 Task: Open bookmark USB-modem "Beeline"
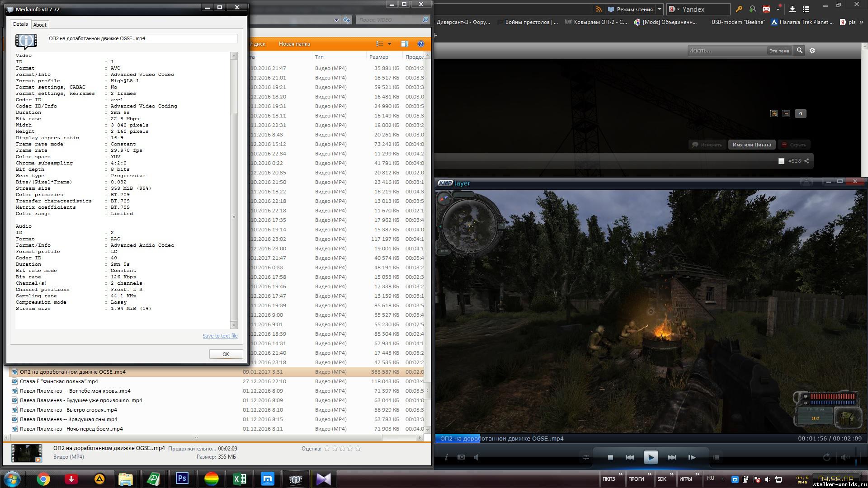[738, 22]
